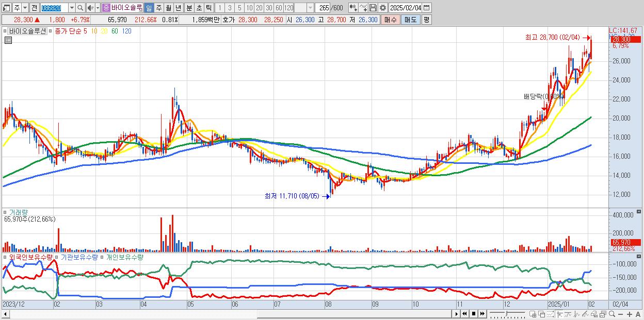
Task: Toggle the small square before 종가 단순 legend
Action: (x=51, y=31)
